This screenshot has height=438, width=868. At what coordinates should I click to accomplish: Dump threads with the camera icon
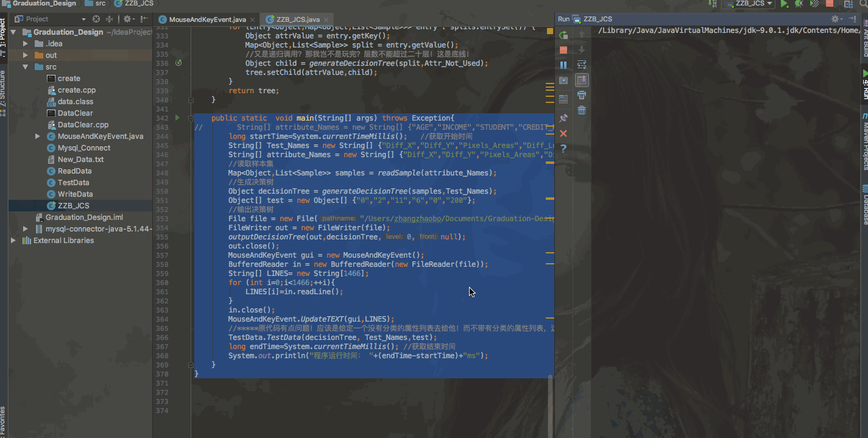pyautogui.click(x=563, y=80)
